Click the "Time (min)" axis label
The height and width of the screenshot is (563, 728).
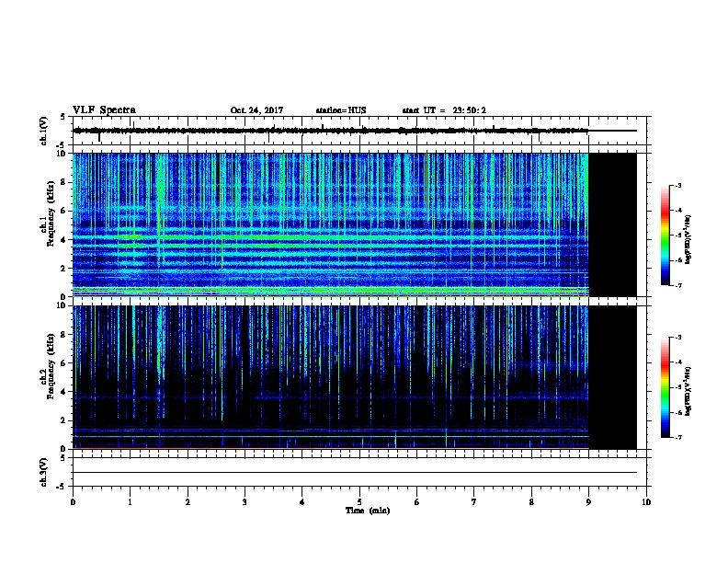coord(368,511)
